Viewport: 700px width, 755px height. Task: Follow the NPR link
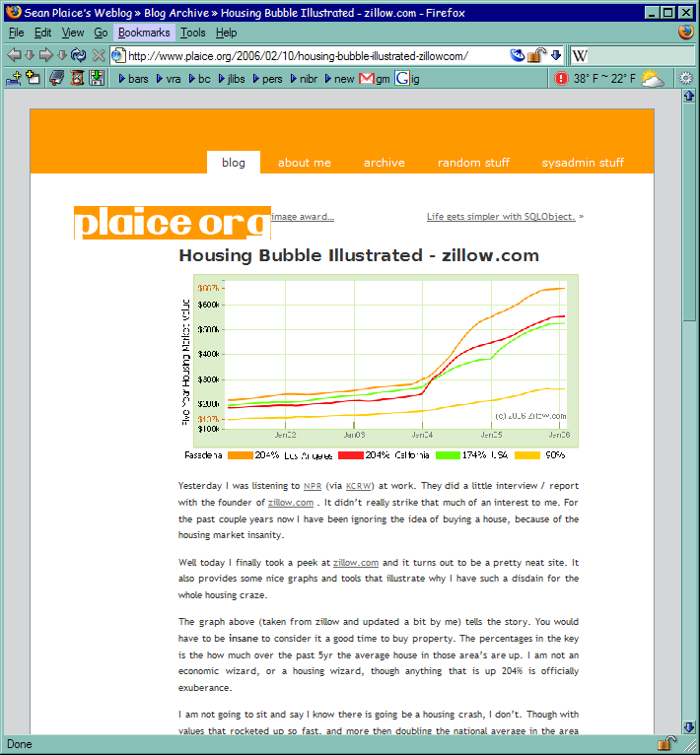[313, 486]
